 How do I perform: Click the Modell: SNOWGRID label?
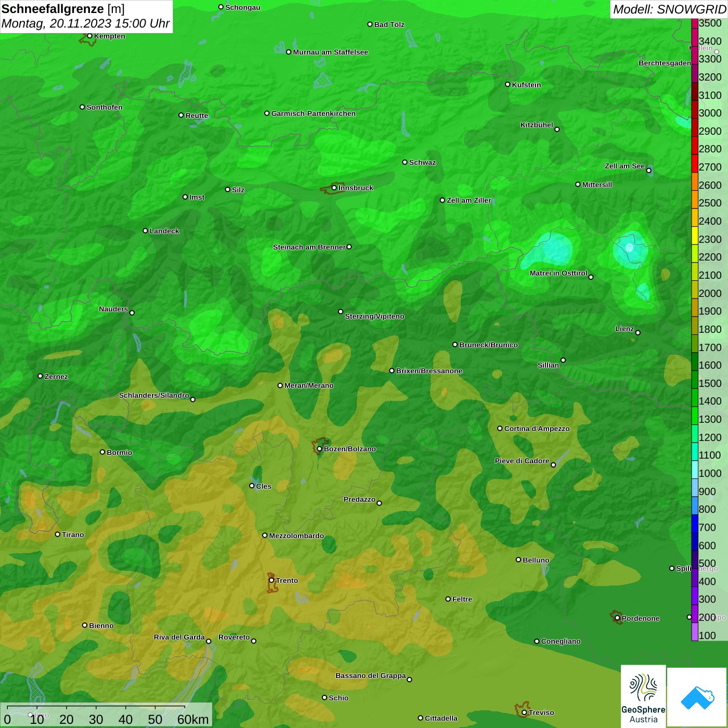[669, 9]
